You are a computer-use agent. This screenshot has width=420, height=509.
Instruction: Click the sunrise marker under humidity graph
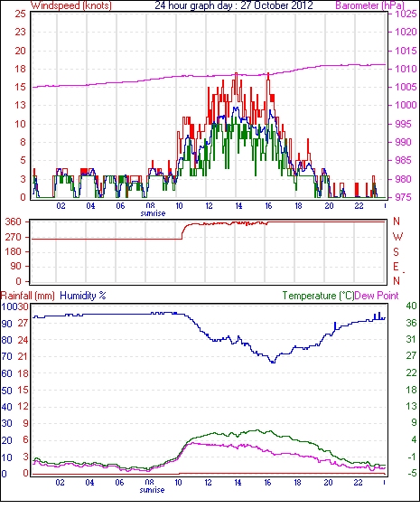[x=152, y=490]
